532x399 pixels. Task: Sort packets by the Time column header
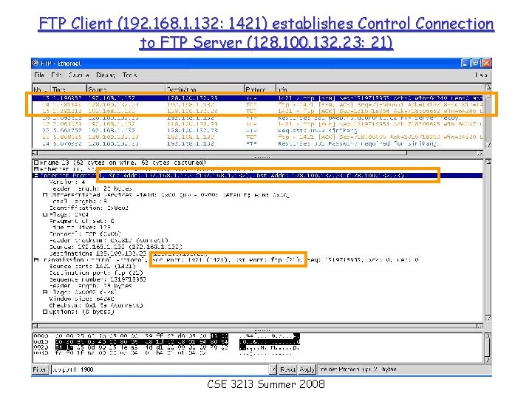point(69,89)
